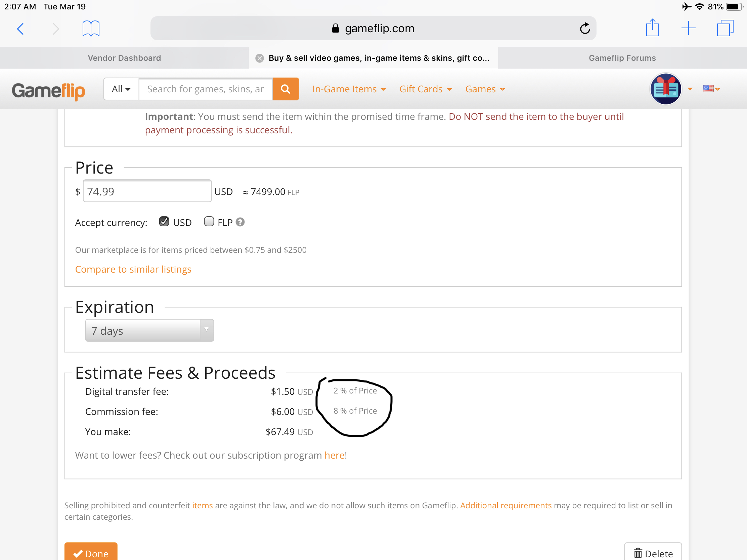The width and height of the screenshot is (747, 560).
Task: Tap the Safari forward arrow
Action: (x=56, y=29)
